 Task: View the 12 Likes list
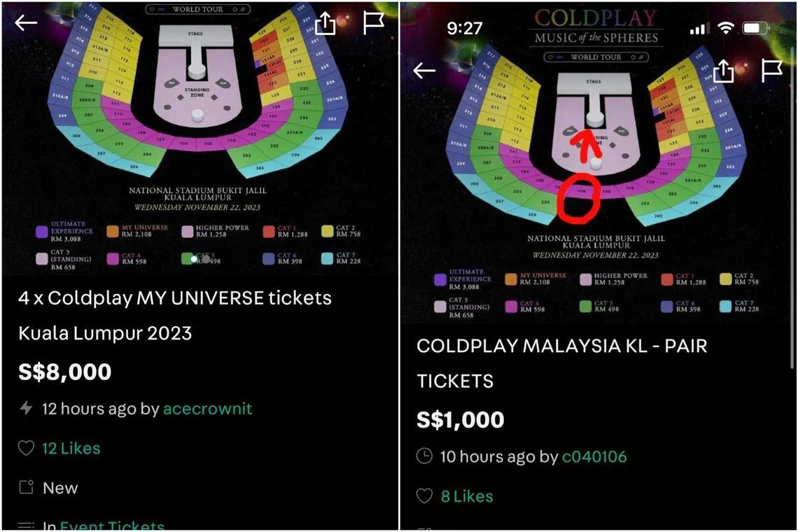(71, 448)
